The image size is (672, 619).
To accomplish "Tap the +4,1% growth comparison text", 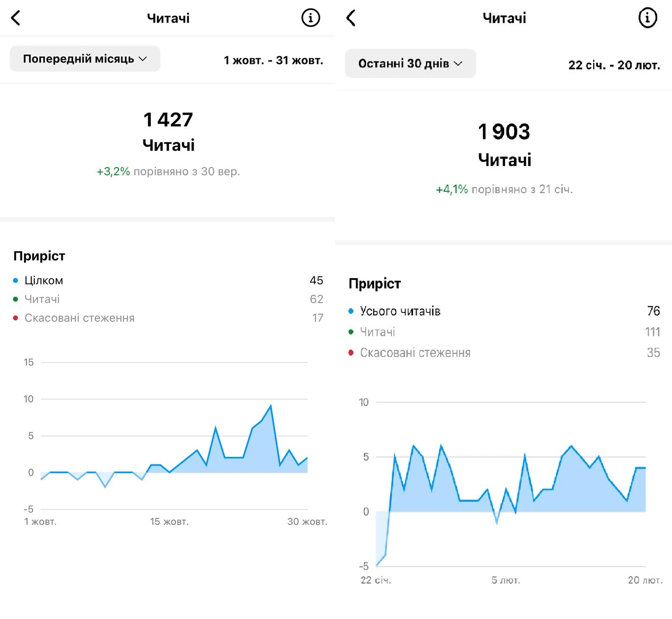I will click(x=504, y=189).
